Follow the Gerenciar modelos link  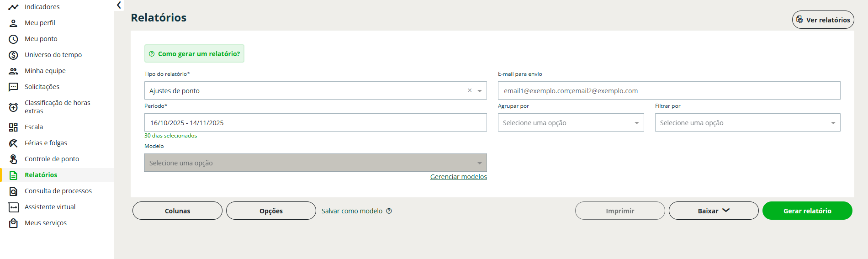tap(458, 177)
